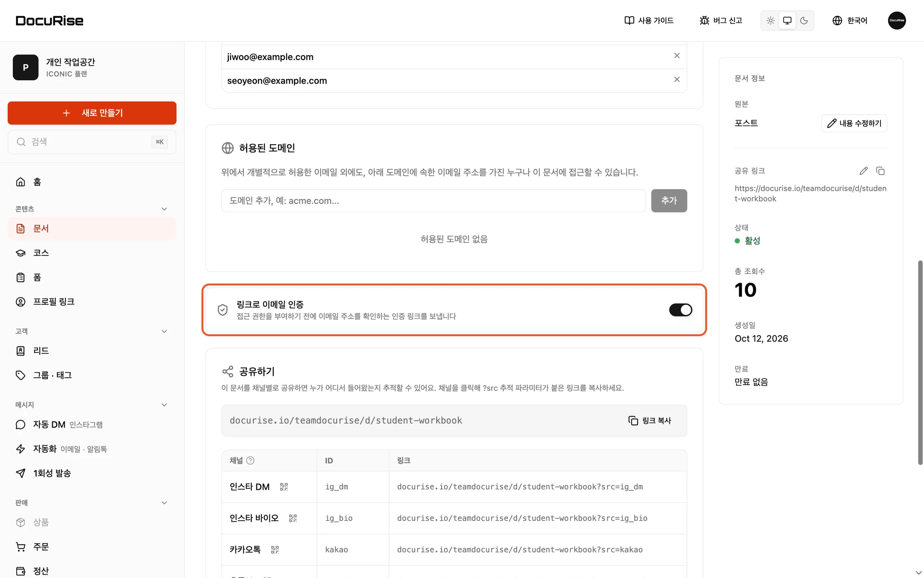Screen dimensions: 924x578
Task: Remove jiwoo@example.com with its X icon
Action: [677, 56]
